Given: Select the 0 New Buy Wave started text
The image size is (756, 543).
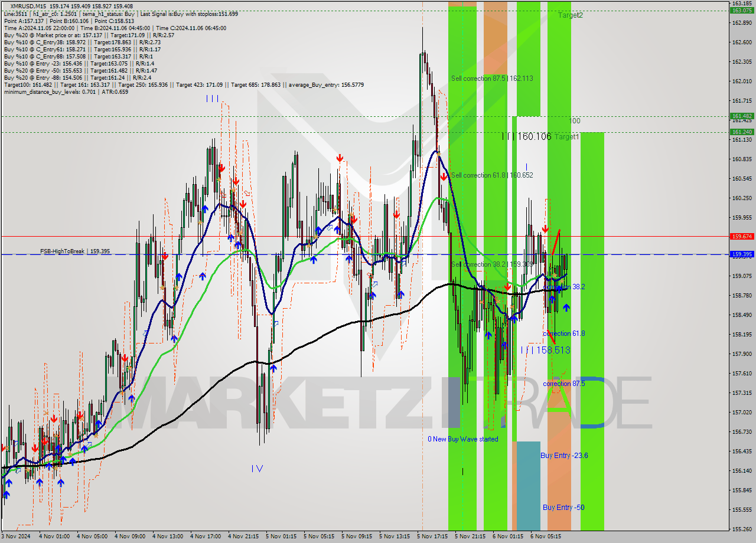Looking at the screenshot, I should click(x=463, y=439).
